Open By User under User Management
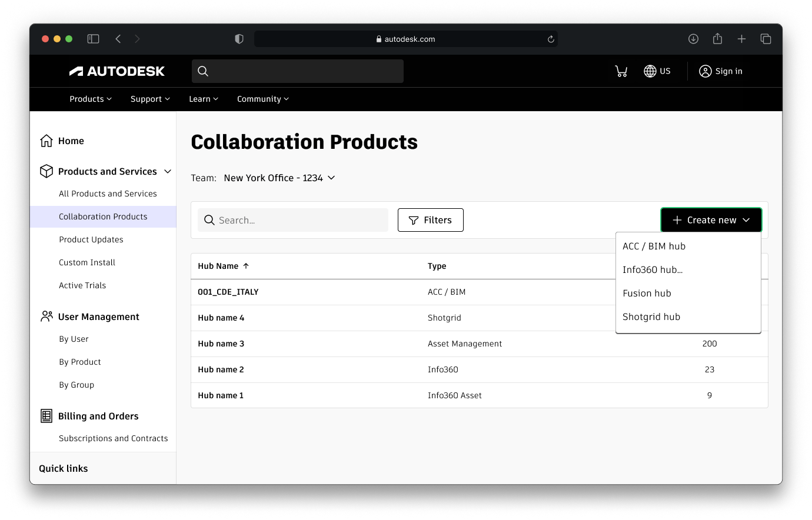The image size is (812, 520). [x=74, y=339]
